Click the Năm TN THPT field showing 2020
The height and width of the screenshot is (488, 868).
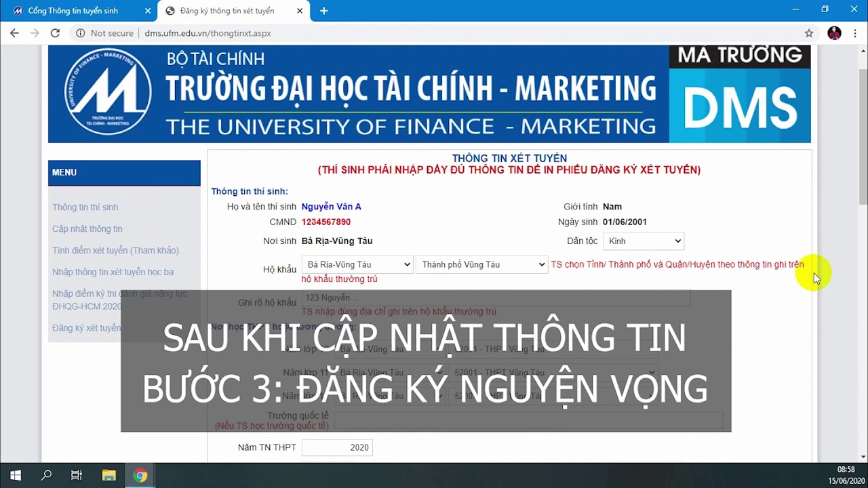click(x=337, y=447)
